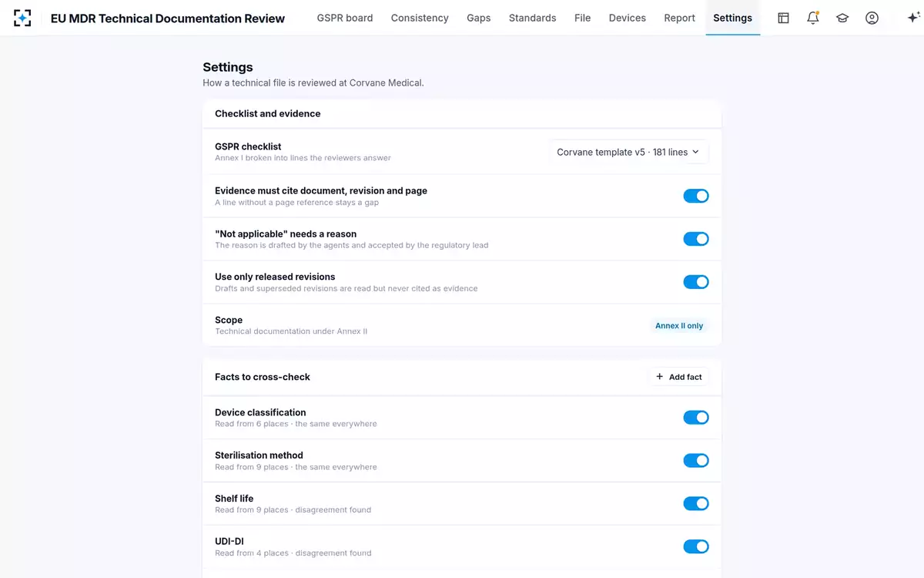Open the notifications bell
The width and height of the screenshot is (924, 578).
tap(812, 18)
